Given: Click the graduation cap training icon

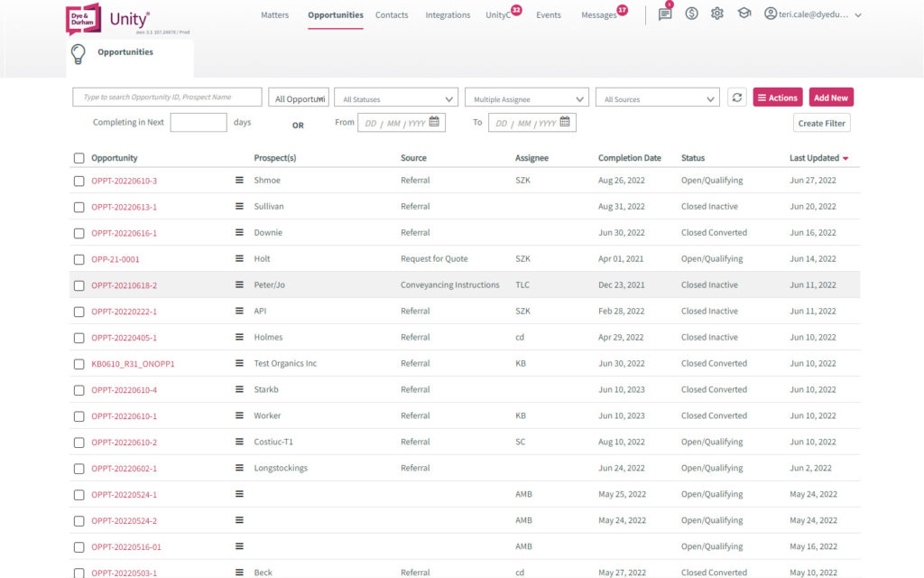Looking at the screenshot, I should pos(744,15).
